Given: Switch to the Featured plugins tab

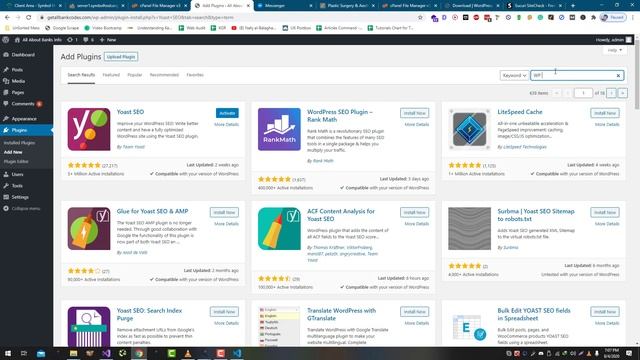Looking at the screenshot, I should click(x=111, y=75).
